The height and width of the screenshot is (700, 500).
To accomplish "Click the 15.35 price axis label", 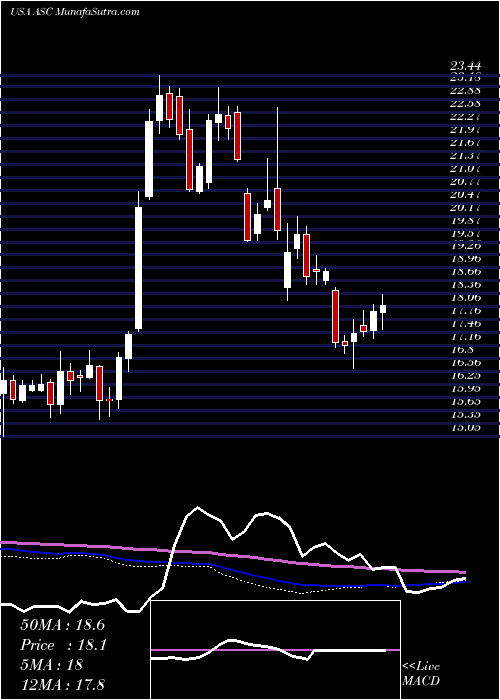I will 466,414.
